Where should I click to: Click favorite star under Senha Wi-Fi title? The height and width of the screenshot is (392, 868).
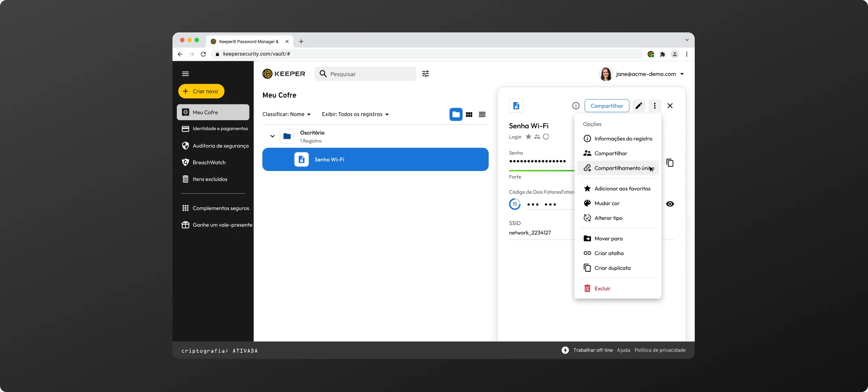(528, 137)
